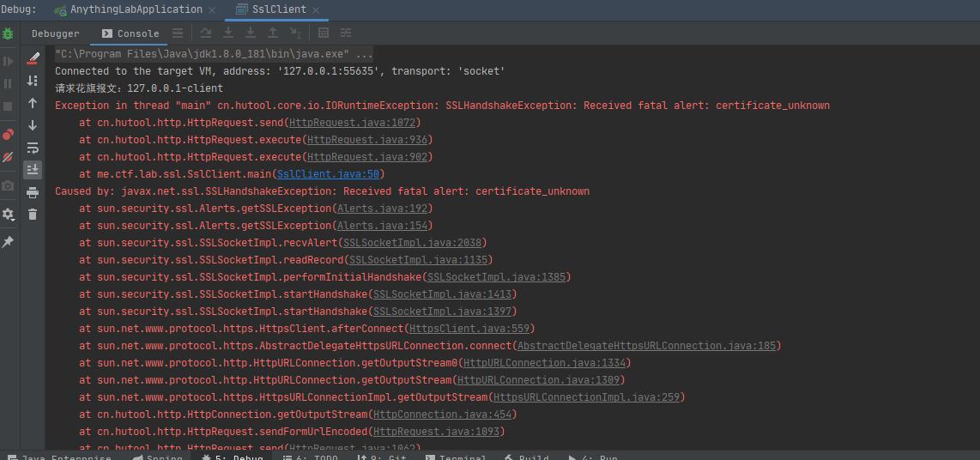The width and height of the screenshot is (980, 460).
Task: Open SSLSocketImpl.java:1397 link
Action: pos(442,312)
